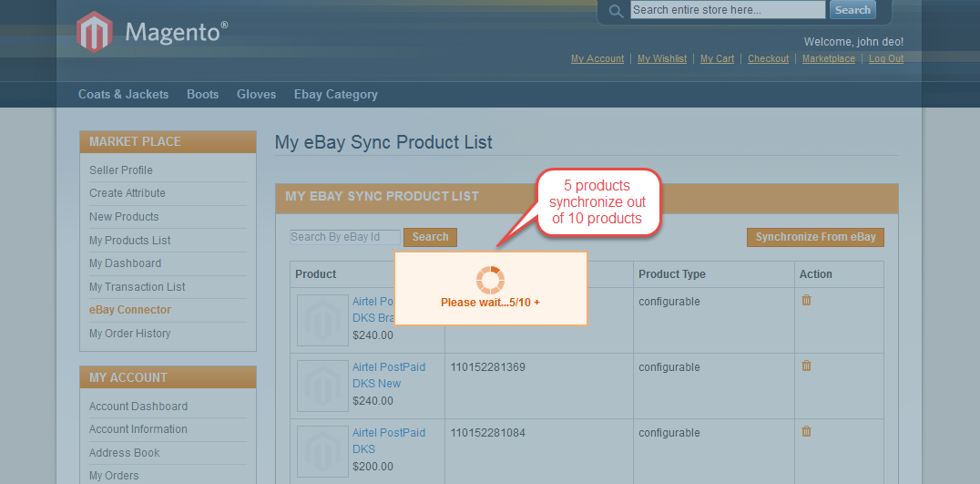Open My Orders in My Account

[114, 476]
